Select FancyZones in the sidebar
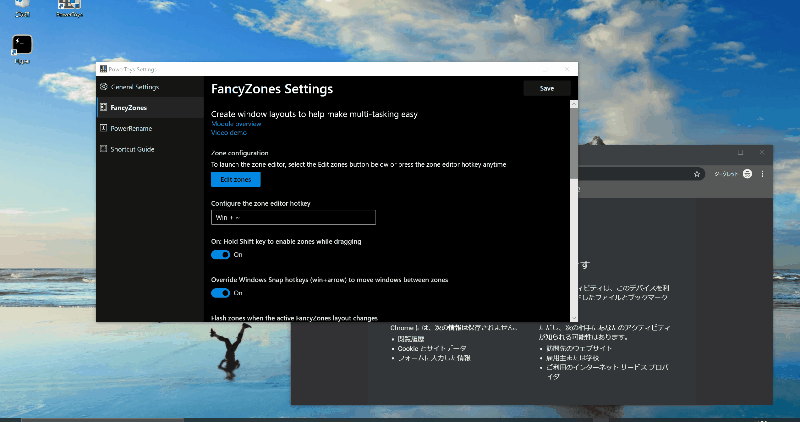Viewport: 800px width, 422px height. [x=151, y=108]
